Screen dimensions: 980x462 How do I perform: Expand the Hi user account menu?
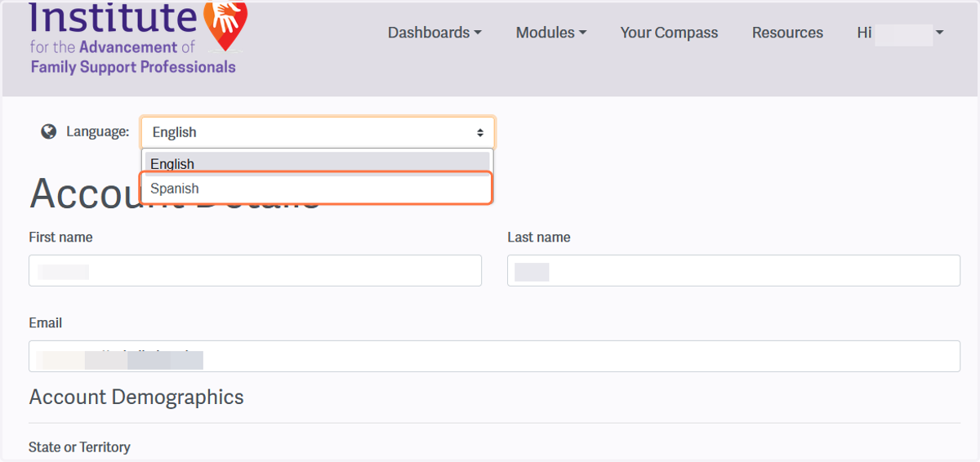point(900,33)
